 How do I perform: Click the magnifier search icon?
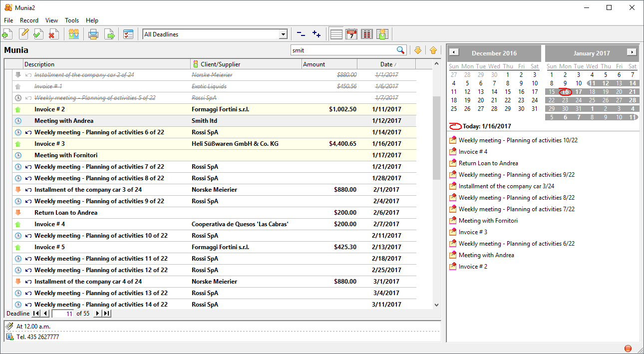click(400, 50)
